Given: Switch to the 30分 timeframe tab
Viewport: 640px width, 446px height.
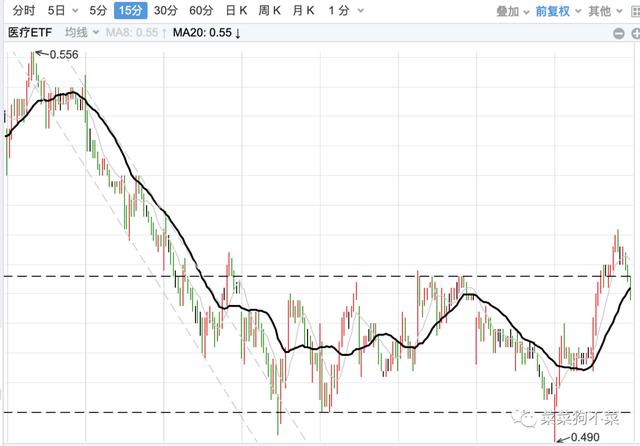Looking at the screenshot, I should pyautogui.click(x=166, y=11).
